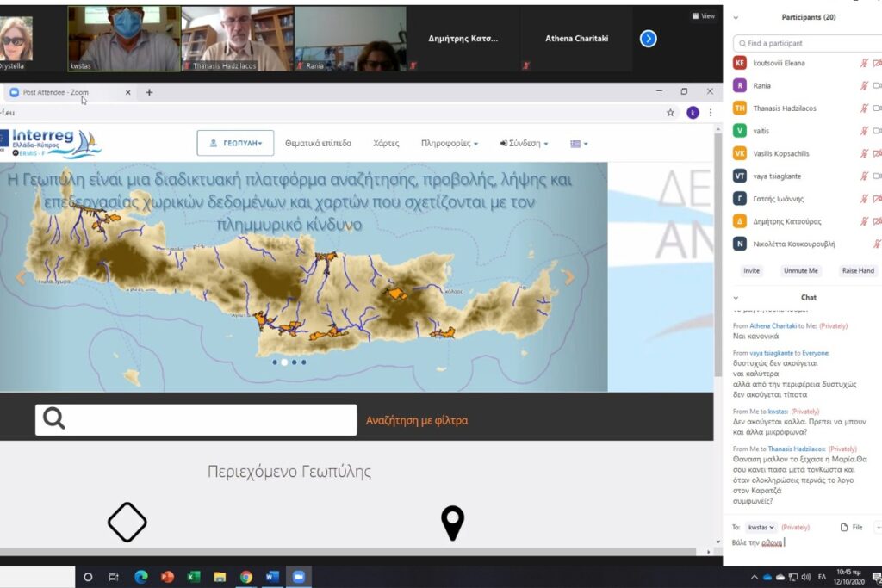Open a new browser tab
This screenshot has height=588, width=882.
pyautogui.click(x=149, y=92)
